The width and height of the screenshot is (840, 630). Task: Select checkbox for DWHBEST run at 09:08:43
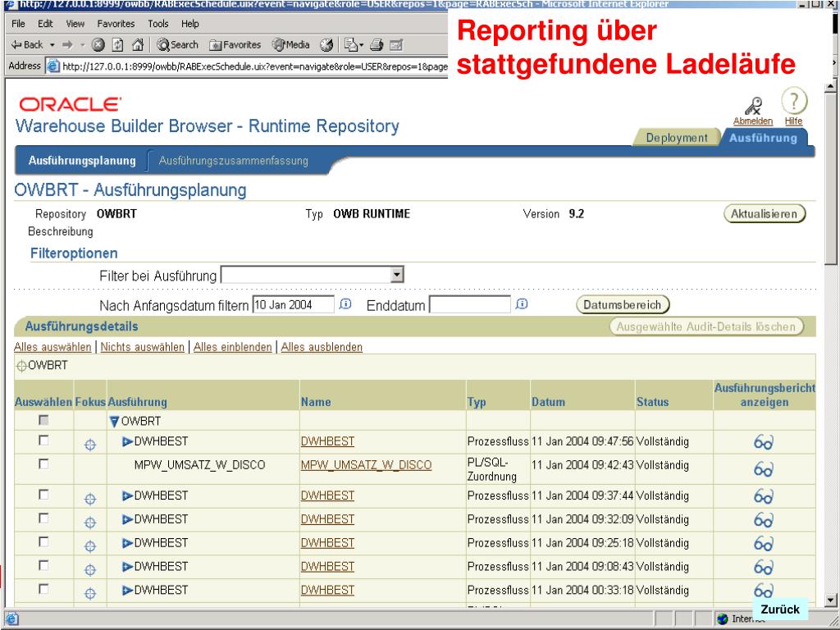44,565
